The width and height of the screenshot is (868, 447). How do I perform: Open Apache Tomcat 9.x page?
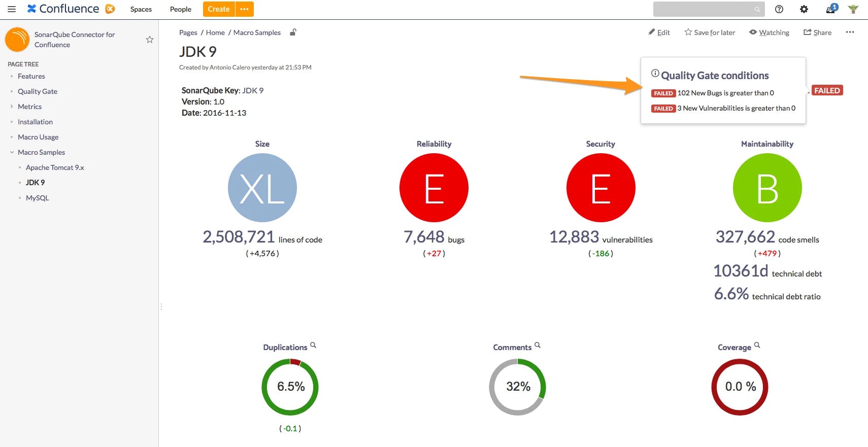[55, 167]
